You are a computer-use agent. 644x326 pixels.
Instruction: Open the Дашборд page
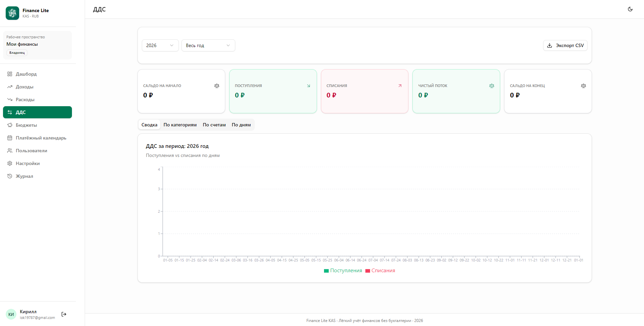coord(37,74)
